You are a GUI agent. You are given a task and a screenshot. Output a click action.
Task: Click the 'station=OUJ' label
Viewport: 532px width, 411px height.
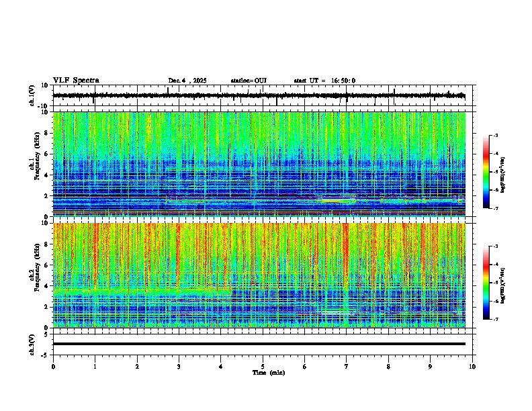point(249,81)
